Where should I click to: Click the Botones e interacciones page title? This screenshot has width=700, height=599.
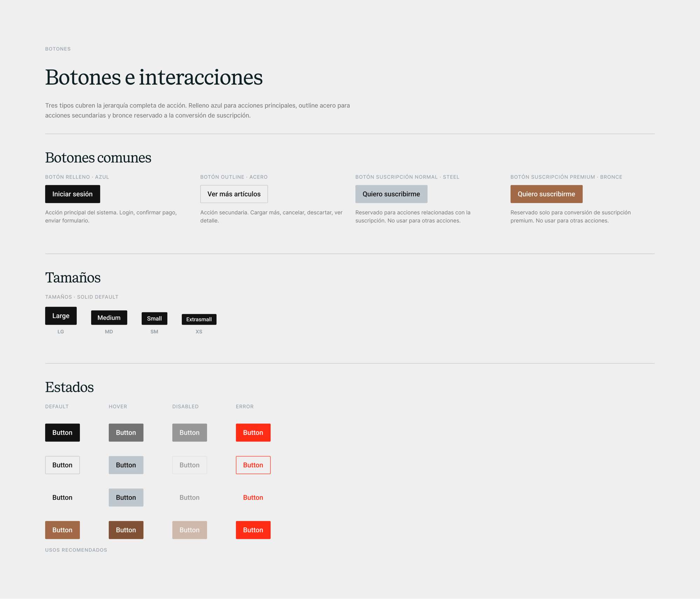[x=154, y=77]
